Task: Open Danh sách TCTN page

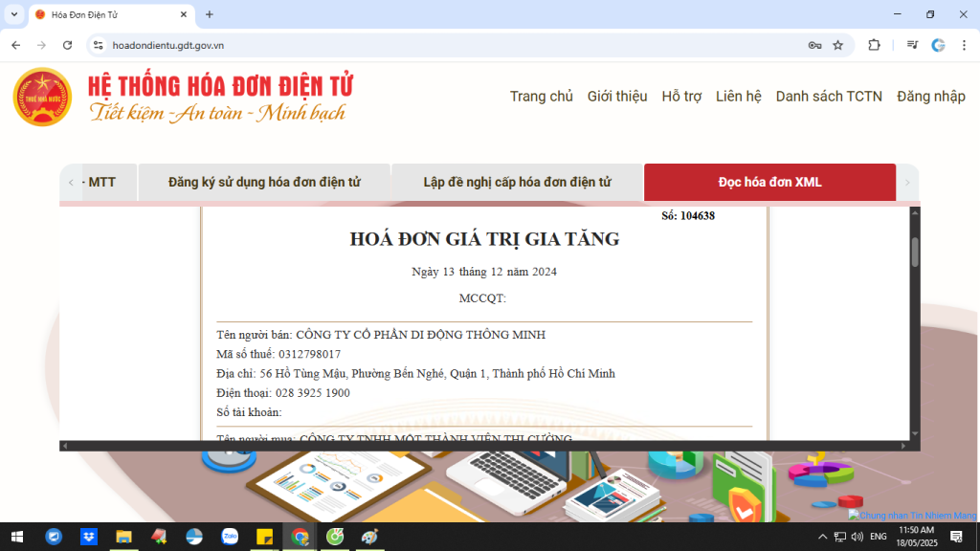Action: coord(829,97)
